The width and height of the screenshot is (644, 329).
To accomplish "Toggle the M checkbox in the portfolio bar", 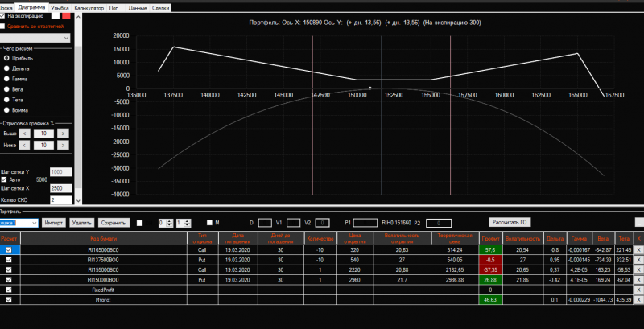I will (x=209, y=222).
